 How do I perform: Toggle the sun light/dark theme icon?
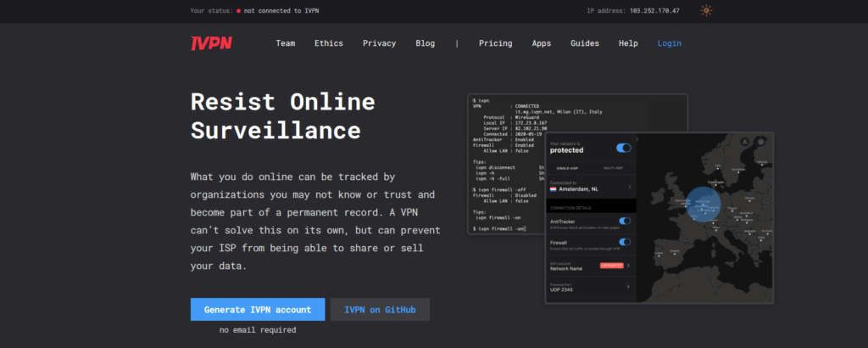click(706, 11)
